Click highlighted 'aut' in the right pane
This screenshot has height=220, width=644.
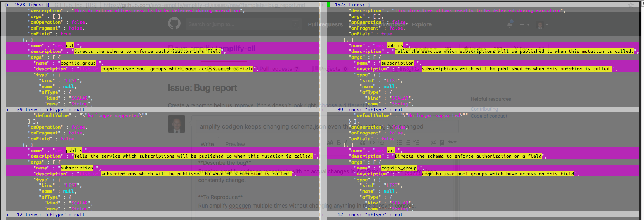tap(391, 150)
